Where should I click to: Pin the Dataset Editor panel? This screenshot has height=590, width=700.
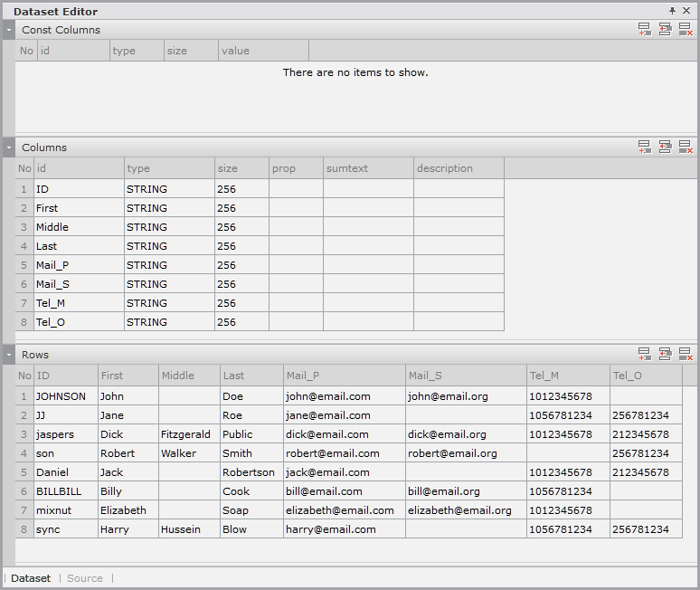coord(672,11)
